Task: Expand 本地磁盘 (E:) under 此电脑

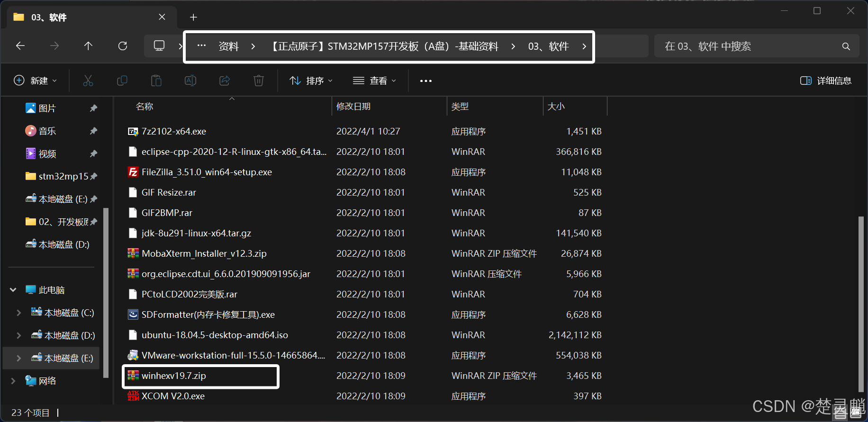Action: (19, 358)
